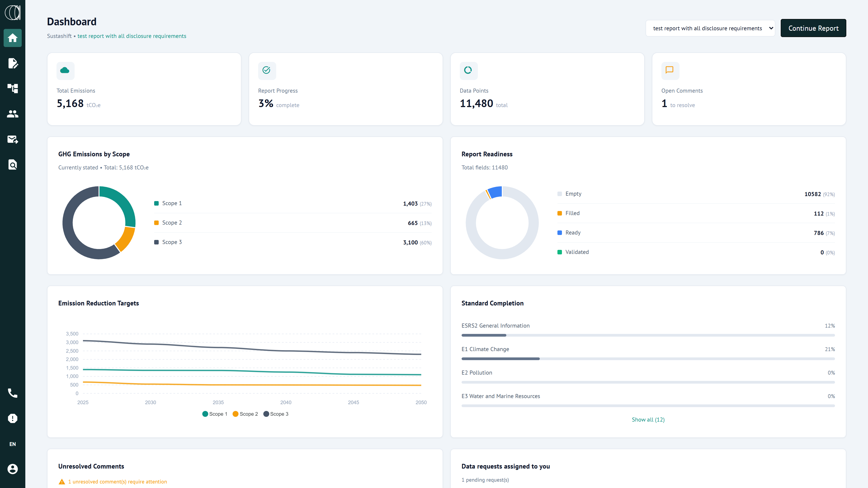This screenshot has height=488, width=868.
Task: Open the report editor document-pencil icon
Action: (x=12, y=63)
